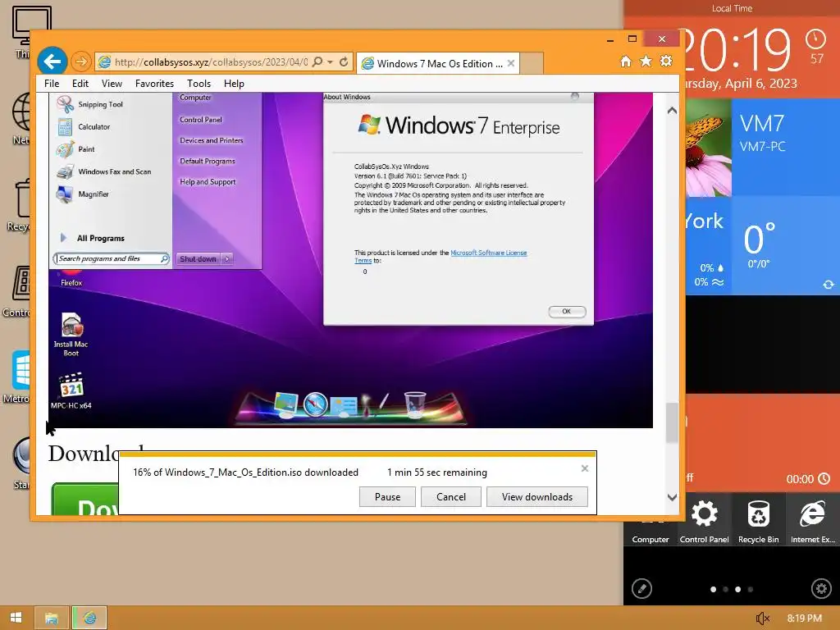Open a new blank tab
Screen dimensions: 840x630
click(532, 63)
